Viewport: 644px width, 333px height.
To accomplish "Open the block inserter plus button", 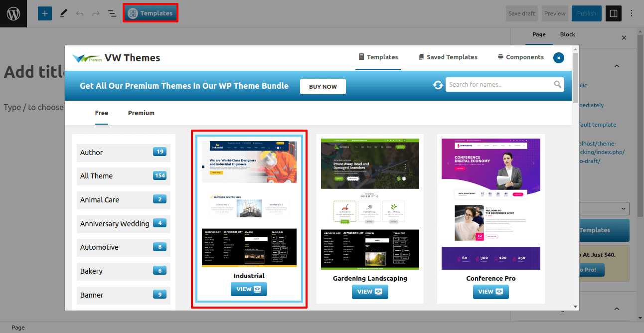I will [45, 13].
